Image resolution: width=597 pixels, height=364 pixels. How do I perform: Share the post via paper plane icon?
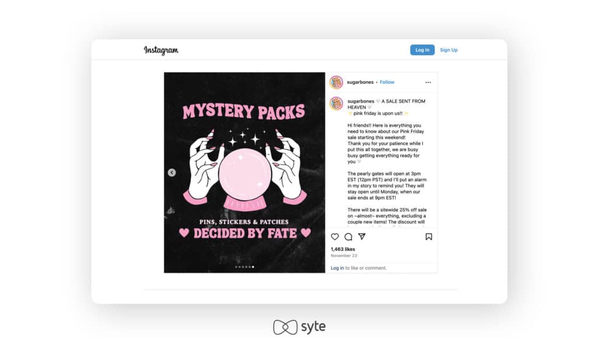(361, 236)
